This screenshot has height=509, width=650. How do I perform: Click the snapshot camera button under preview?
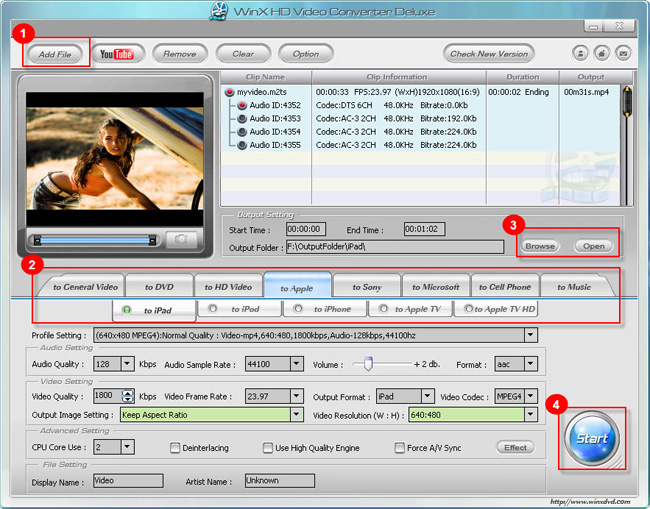tap(181, 239)
